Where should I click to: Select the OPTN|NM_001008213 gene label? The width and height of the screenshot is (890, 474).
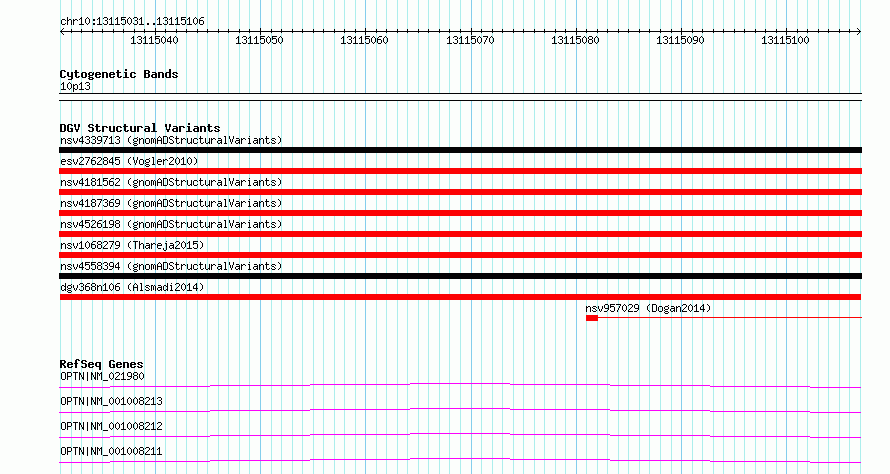coord(111,401)
